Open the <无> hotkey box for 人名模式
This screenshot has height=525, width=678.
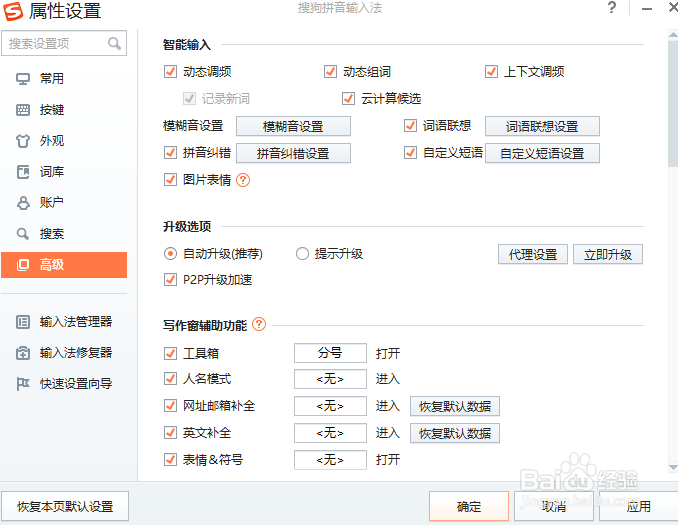coord(330,379)
